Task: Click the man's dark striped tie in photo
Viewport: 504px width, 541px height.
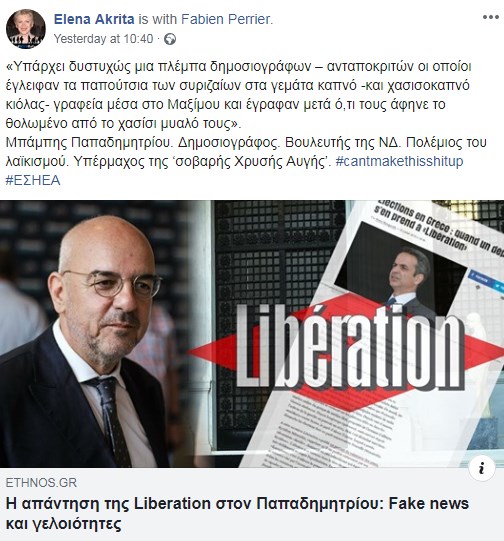Action: coord(110,419)
